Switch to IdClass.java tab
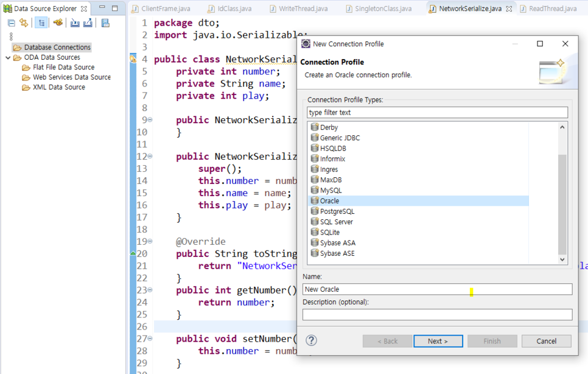This screenshot has height=374, width=588. pos(230,9)
